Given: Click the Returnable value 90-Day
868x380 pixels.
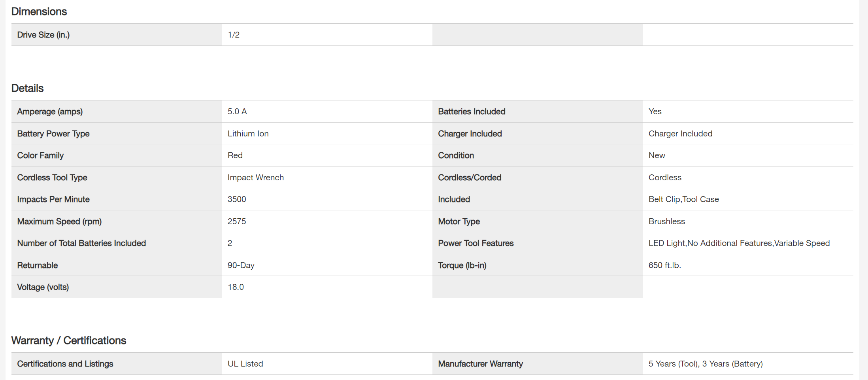Looking at the screenshot, I should tap(241, 265).
